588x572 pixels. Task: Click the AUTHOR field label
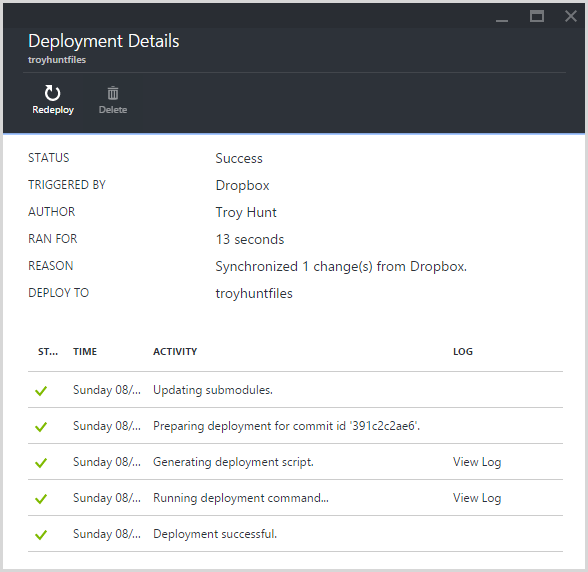click(x=51, y=212)
